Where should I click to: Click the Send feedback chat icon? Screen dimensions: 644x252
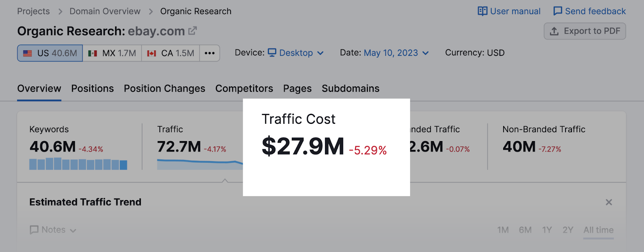[557, 11]
